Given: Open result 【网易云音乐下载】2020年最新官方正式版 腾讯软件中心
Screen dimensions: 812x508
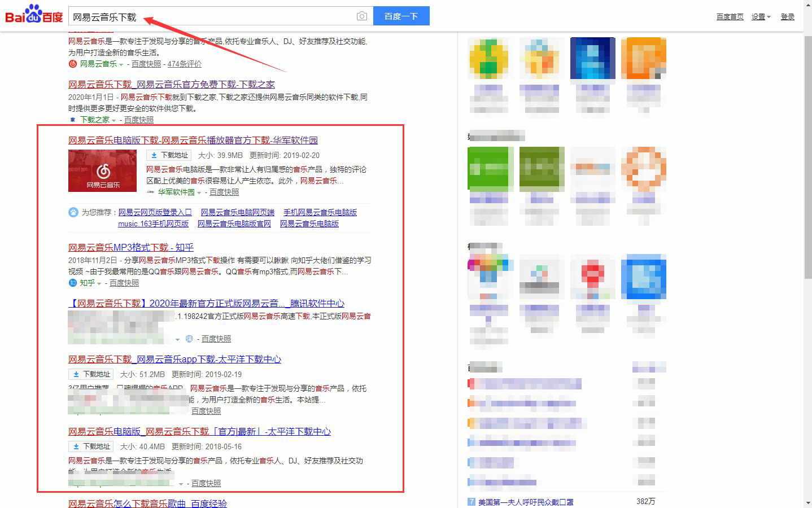Looking at the screenshot, I should click(x=207, y=303).
